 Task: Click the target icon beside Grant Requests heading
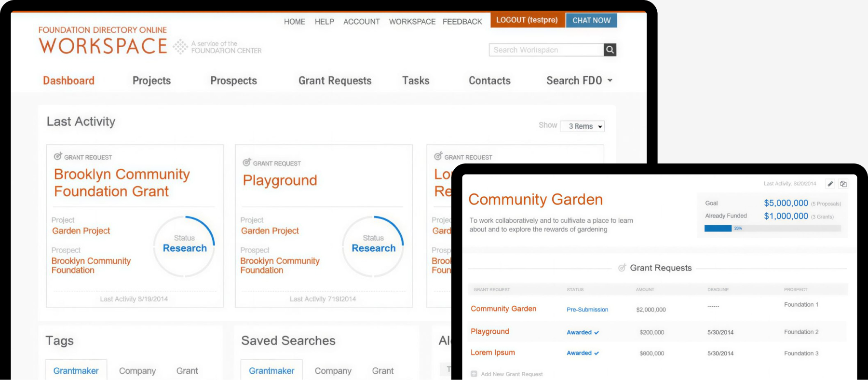623,268
